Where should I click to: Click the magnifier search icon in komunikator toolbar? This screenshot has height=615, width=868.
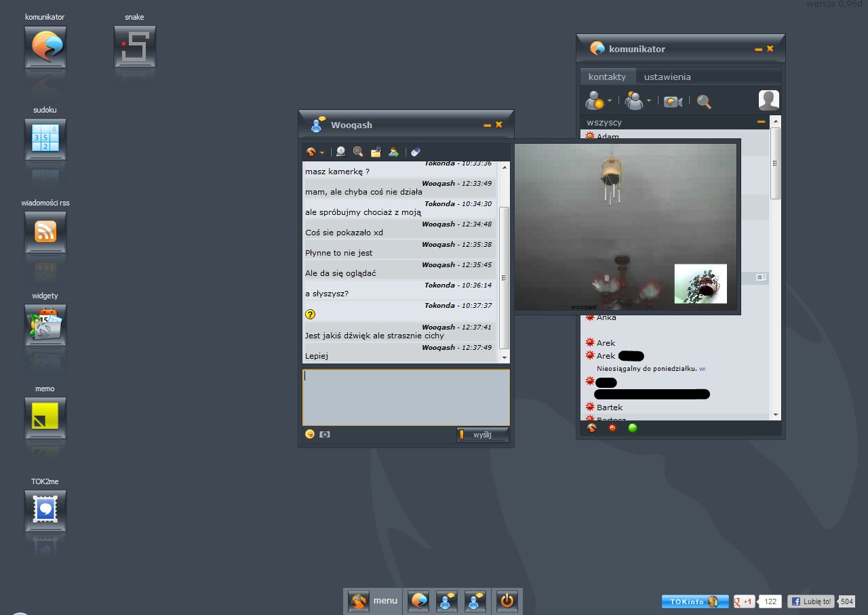click(x=704, y=102)
